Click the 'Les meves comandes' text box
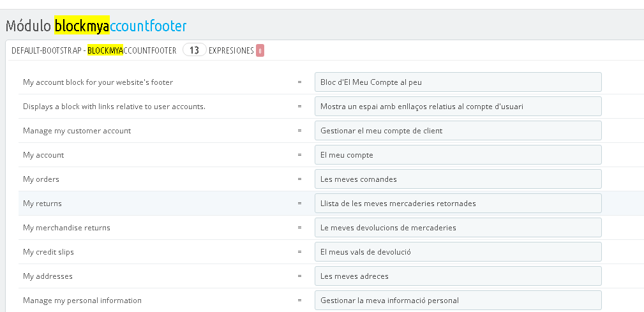 [x=458, y=179]
